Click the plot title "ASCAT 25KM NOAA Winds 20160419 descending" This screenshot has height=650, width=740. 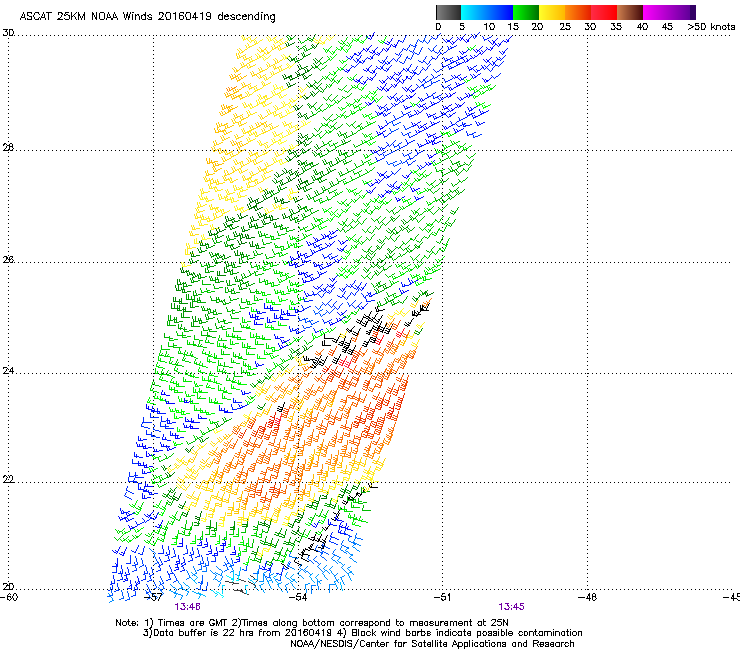[x=147, y=16]
